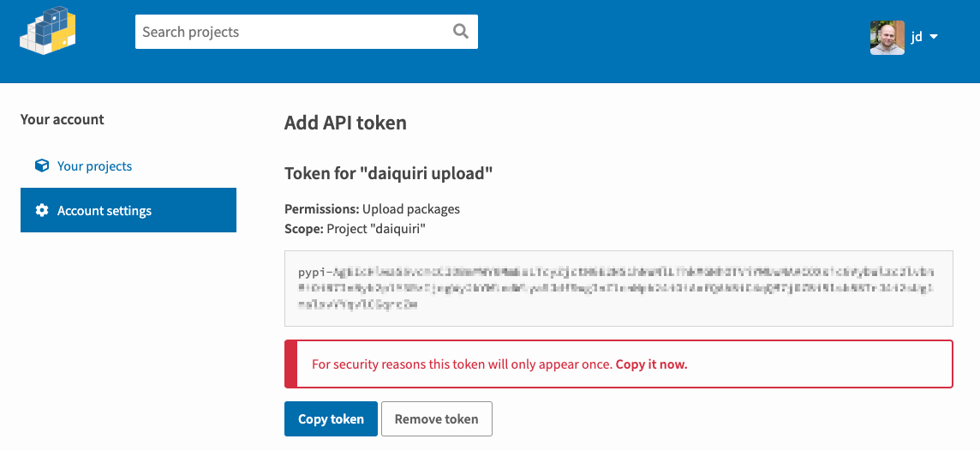
Task: Open the jd user account menu
Action: click(x=905, y=38)
